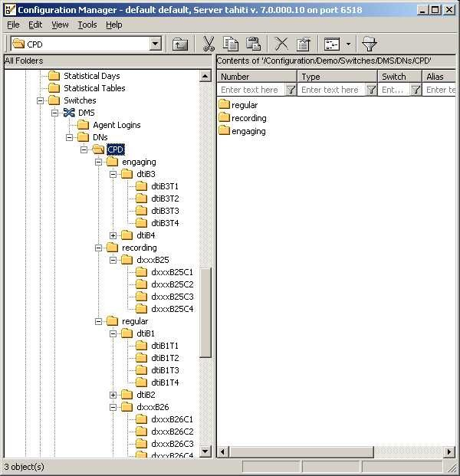The image size is (460, 476).
Task: Click the Cut scissors icon
Action: (x=209, y=44)
